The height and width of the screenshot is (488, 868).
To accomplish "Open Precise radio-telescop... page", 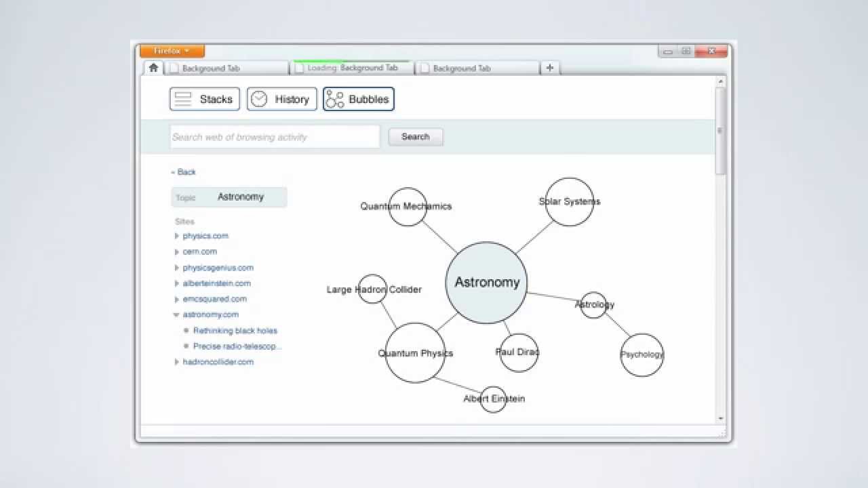I will click(x=237, y=346).
